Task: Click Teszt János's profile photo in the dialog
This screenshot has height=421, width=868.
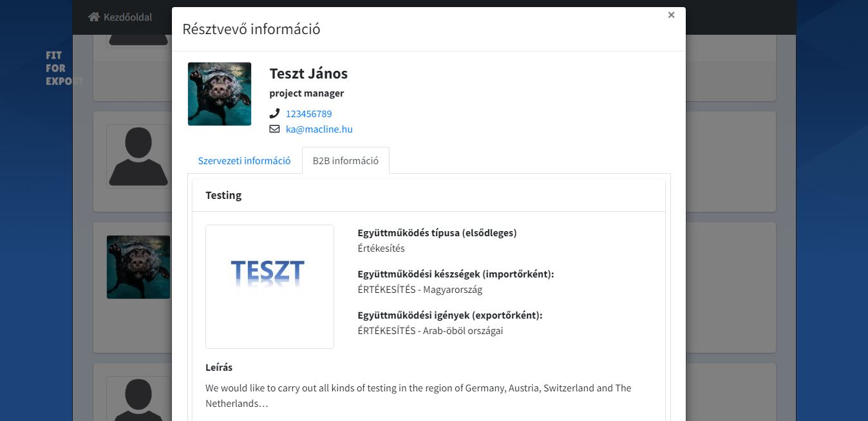Action: pos(220,94)
